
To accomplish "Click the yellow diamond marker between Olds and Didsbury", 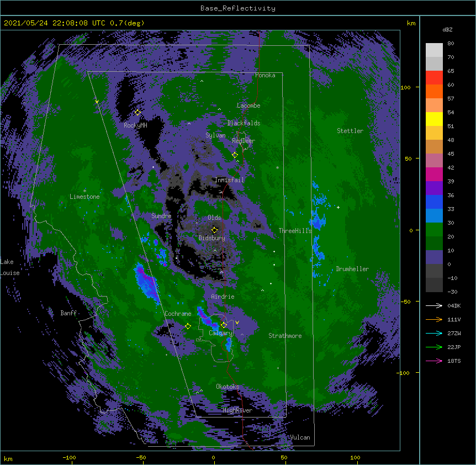I will (214, 230).
